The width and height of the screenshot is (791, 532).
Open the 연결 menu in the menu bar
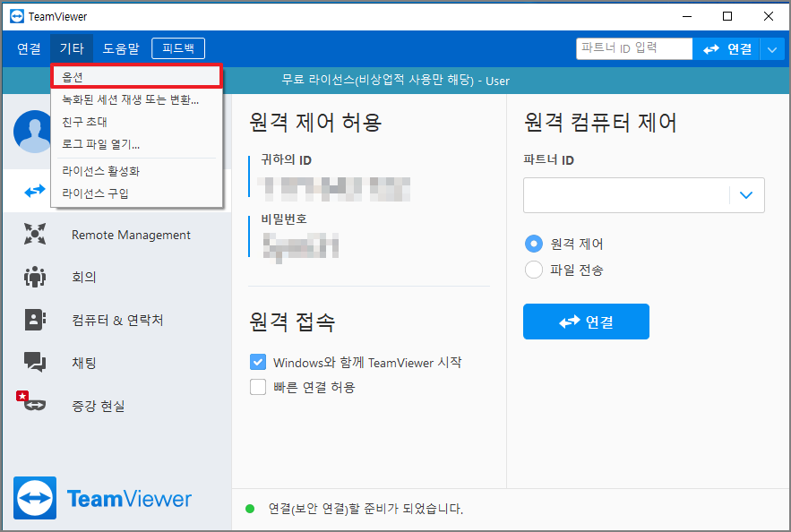tap(29, 48)
